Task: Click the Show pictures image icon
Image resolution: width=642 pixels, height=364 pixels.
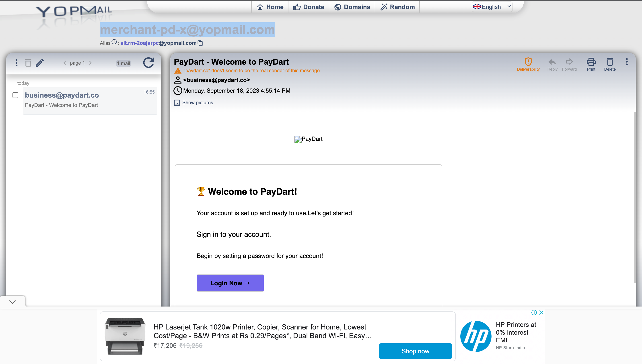Action: (x=177, y=103)
